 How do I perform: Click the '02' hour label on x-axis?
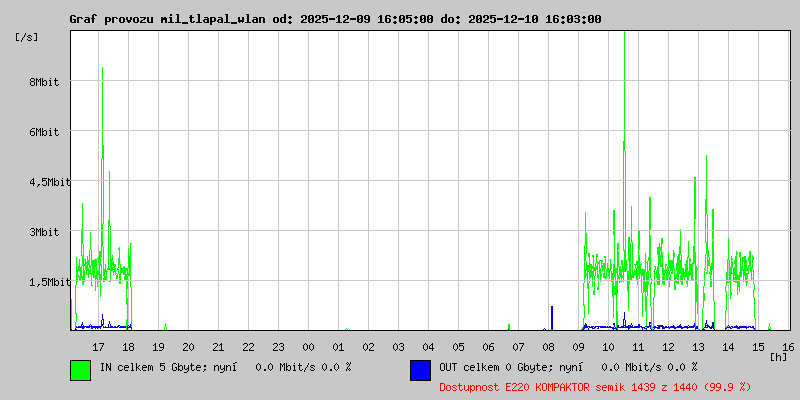click(x=368, y=347)
